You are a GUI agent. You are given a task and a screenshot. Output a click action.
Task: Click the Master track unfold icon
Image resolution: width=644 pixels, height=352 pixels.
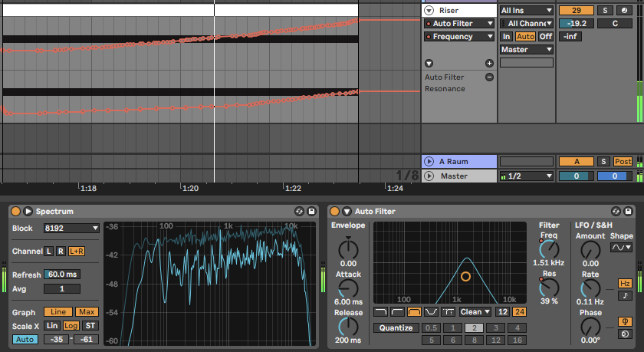coord(429,176)
